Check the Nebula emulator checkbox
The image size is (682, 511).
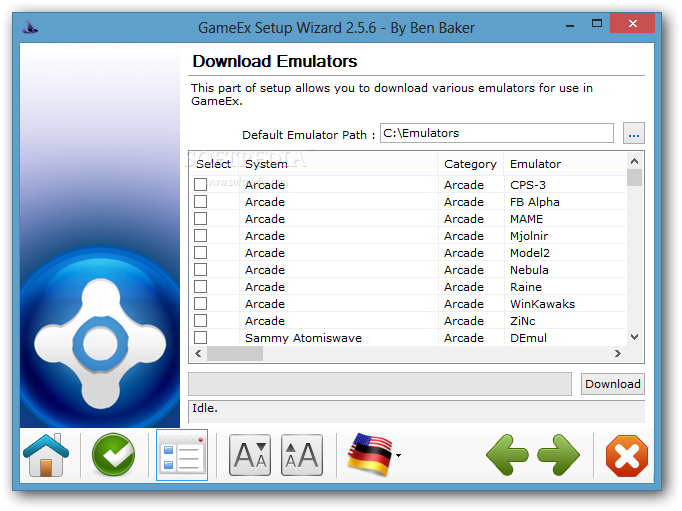tap(201, 269)
